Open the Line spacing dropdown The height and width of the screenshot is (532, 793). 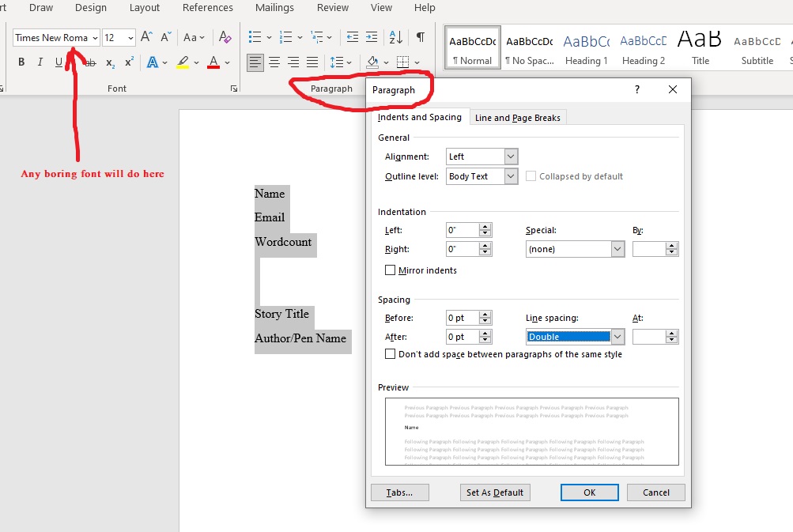[x=617, y=337]
